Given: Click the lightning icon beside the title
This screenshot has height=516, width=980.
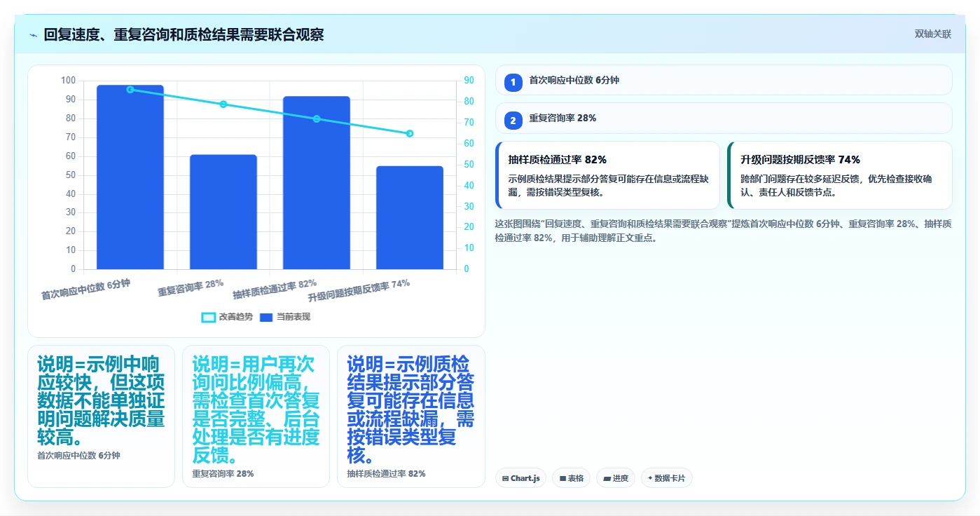Looking at the screenshot, I should click(33, 35).
